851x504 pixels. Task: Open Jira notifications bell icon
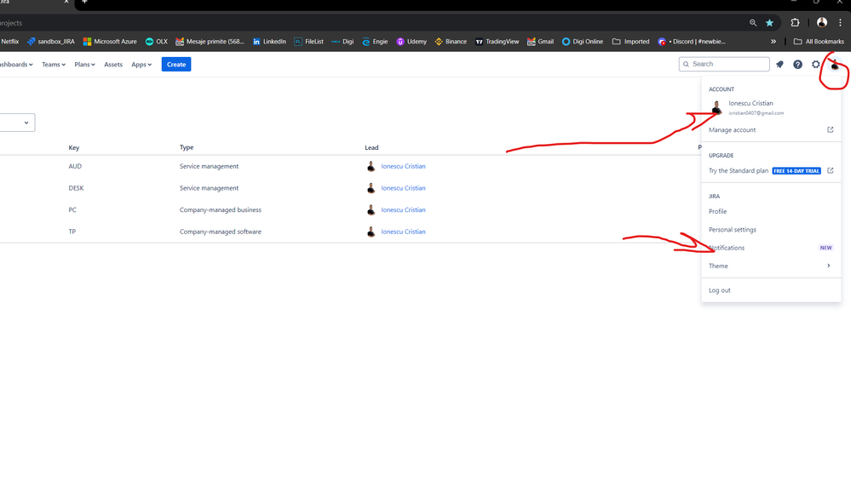pos(779,65)
